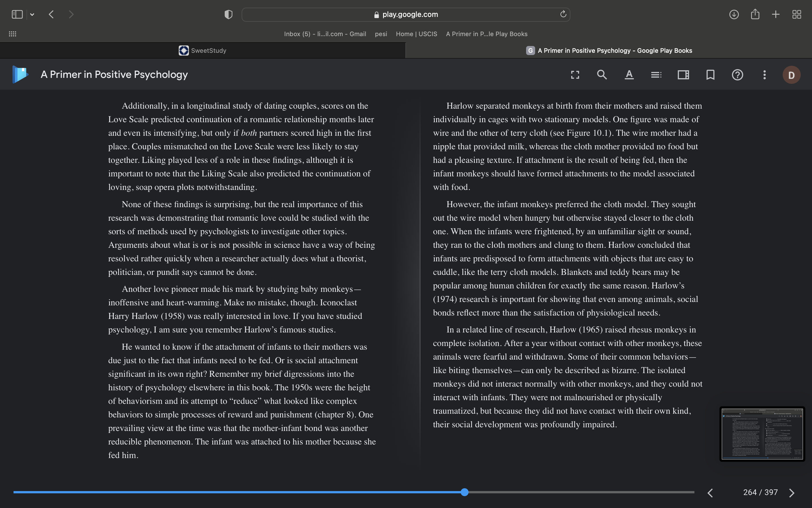Click the text Harry Harlow (1958)

[x=146, y=316]
